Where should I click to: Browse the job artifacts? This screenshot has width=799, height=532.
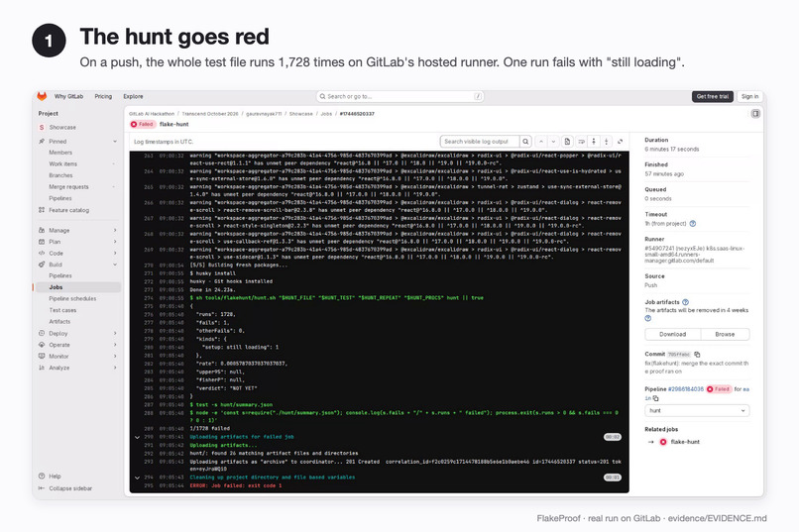coord(725,335)
